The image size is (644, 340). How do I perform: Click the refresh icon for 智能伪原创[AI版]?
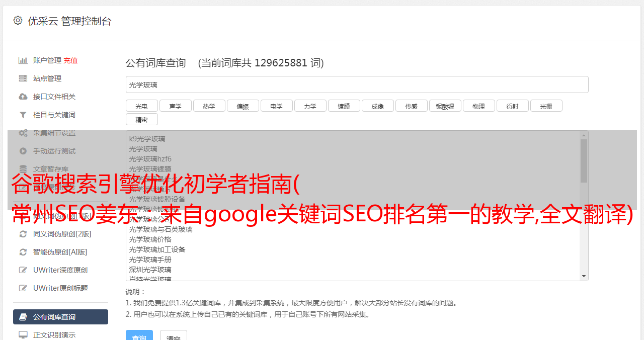tap(23, 252)
